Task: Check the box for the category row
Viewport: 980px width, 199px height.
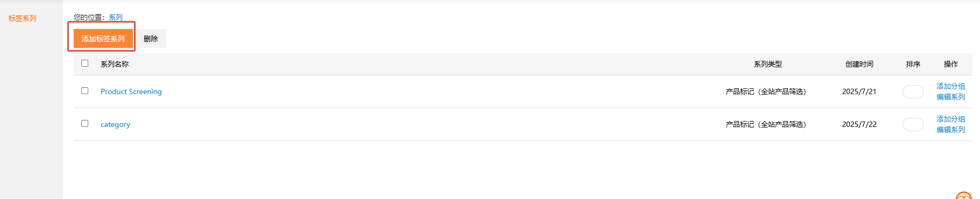Action: [x=84, y=124]
